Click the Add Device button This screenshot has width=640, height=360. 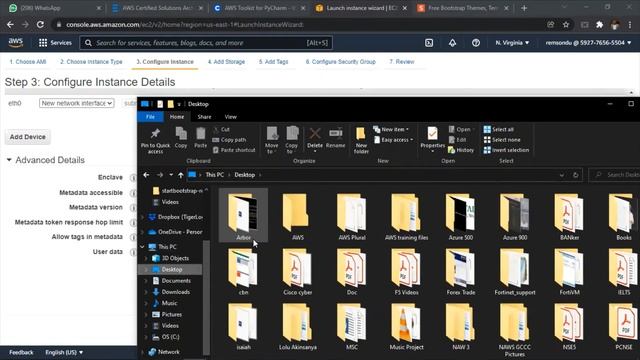pyautogui.click(x=28, y=137)
